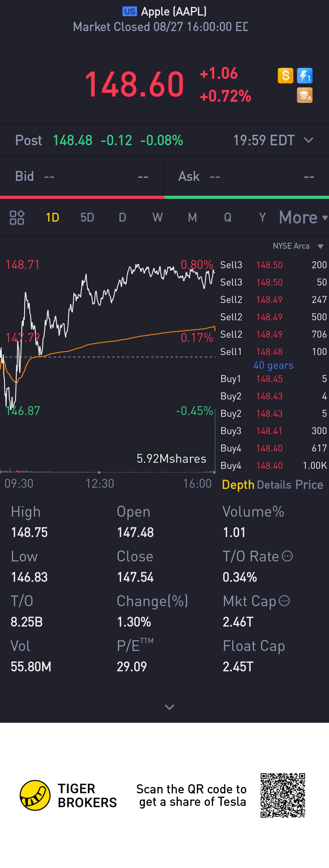Select the D daily chart tab
This screenshot has height=868, width=329.
click(x=122, y=217)
